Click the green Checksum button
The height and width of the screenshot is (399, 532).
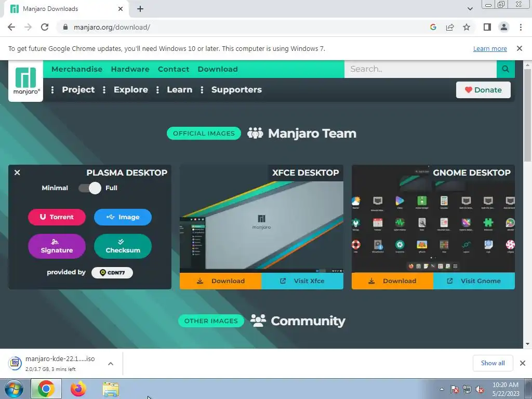tap(123, 246)
